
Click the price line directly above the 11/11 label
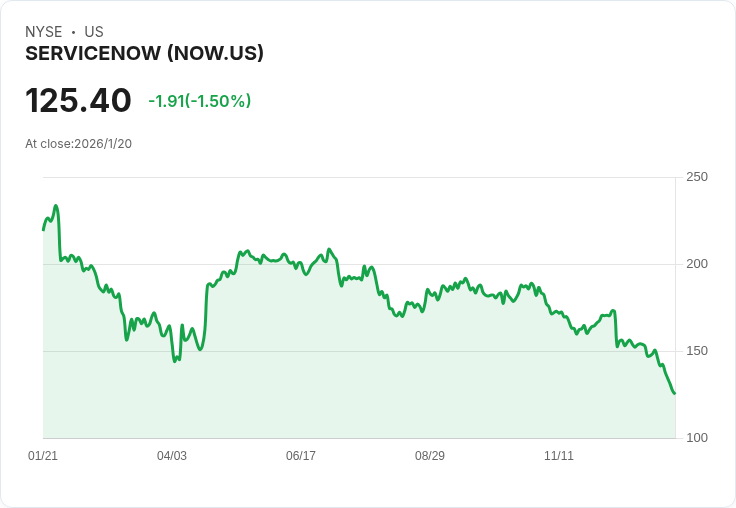click(559, 313)
